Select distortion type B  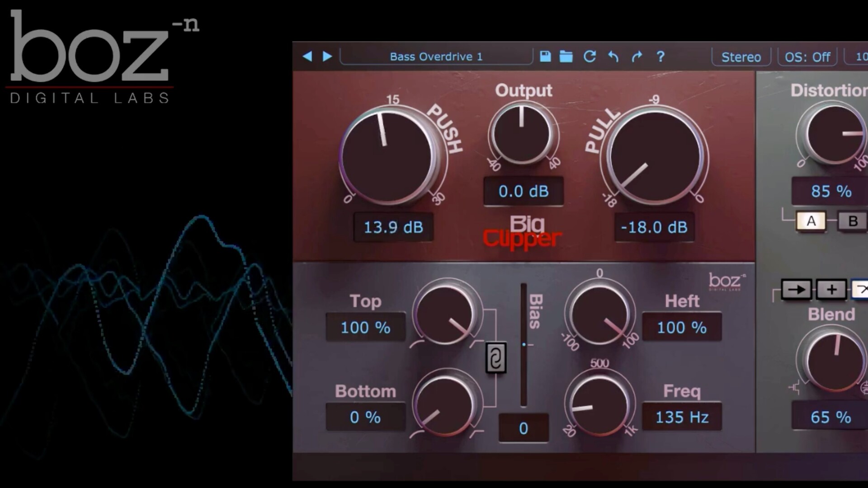point(853,221)
